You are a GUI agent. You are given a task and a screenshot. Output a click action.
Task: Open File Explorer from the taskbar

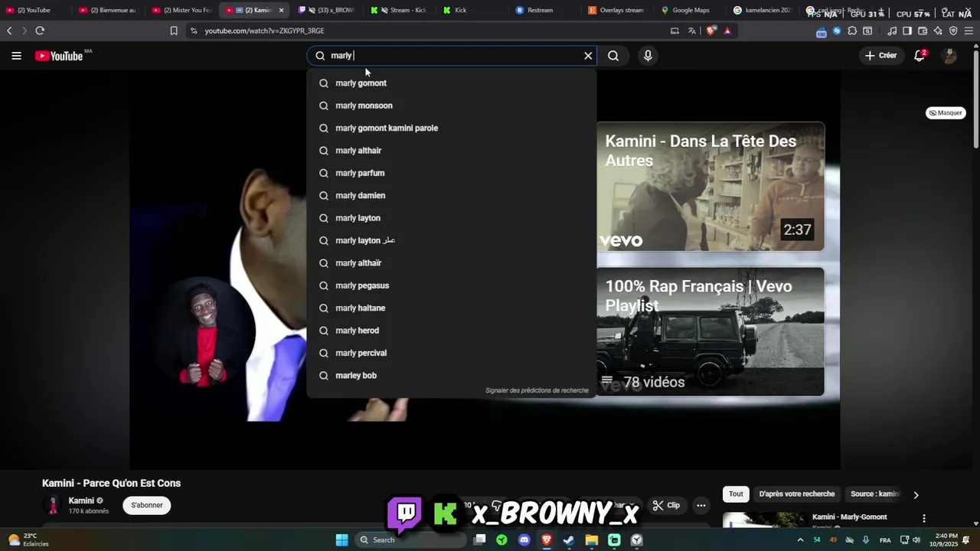point(592,540)
